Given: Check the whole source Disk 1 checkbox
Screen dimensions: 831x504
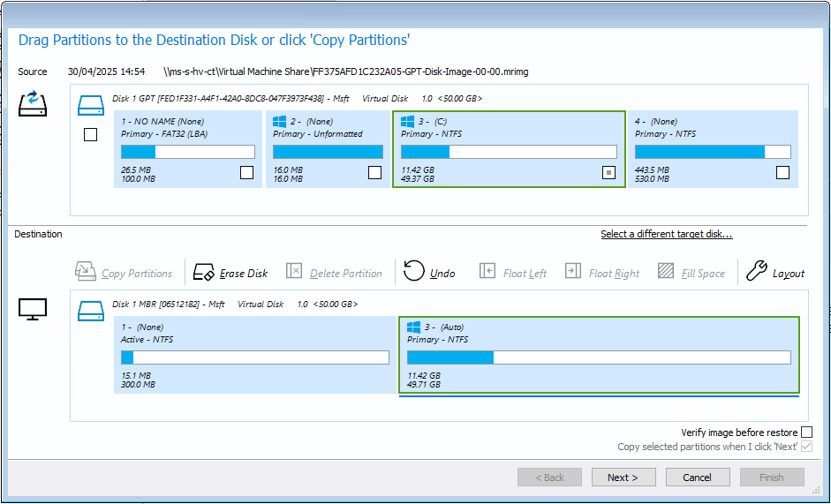Looking at the screenshot, I should (91, 135).
